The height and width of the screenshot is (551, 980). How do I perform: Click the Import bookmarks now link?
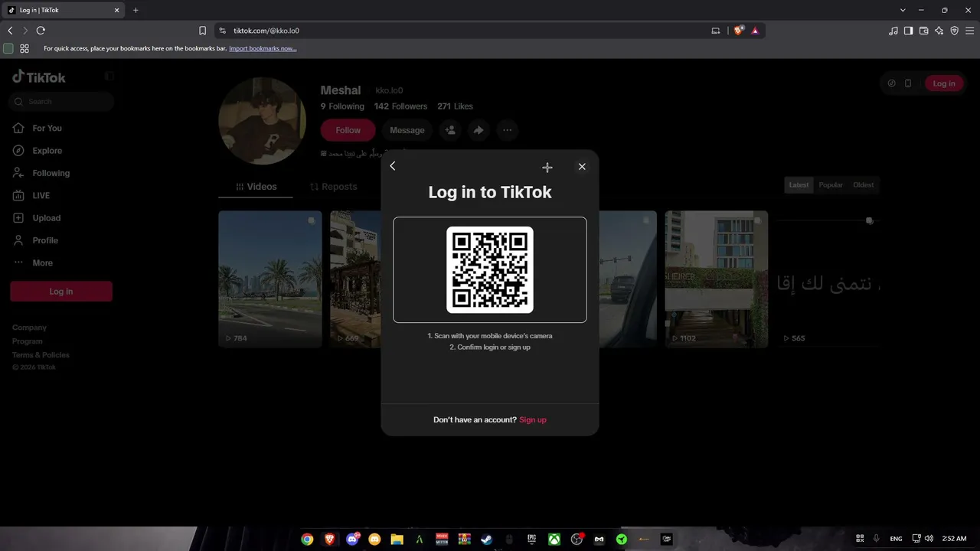coord(263,48)
